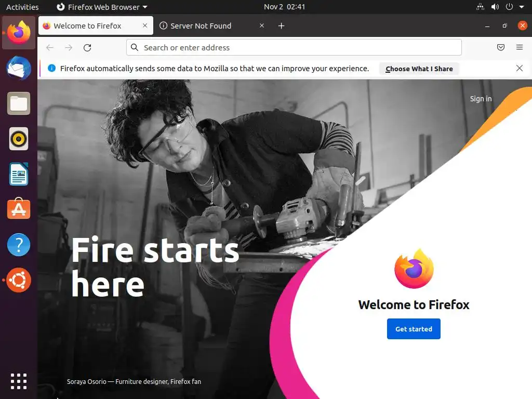The height and width of the screenshot is (399, 532).
Task: Go back with the back arrow
Action: pyautogui.click(x=50, y=47)
